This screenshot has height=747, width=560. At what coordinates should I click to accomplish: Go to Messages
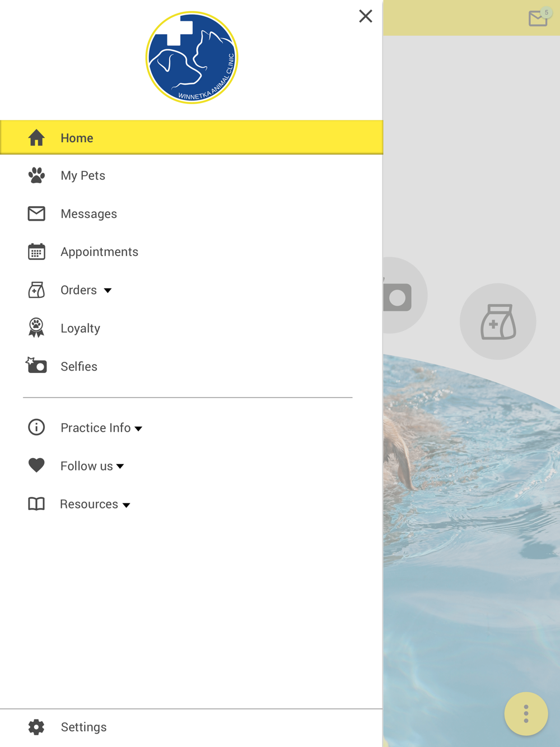tap(88, 214)
